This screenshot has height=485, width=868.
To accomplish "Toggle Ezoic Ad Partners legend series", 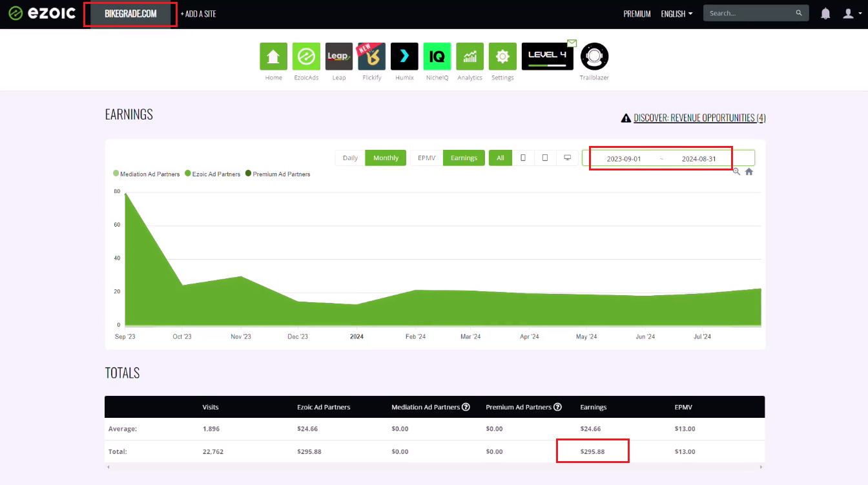I will tap(212, 174).
